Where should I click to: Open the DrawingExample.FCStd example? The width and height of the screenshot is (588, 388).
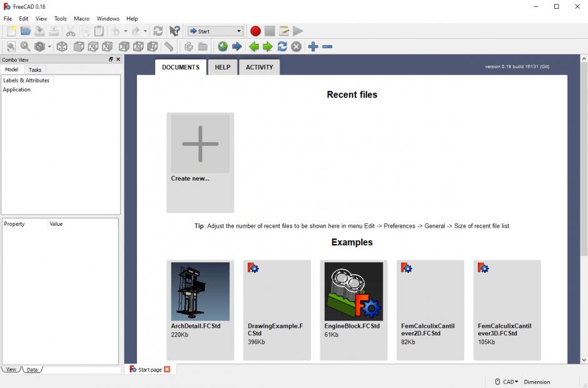point(277,310)
